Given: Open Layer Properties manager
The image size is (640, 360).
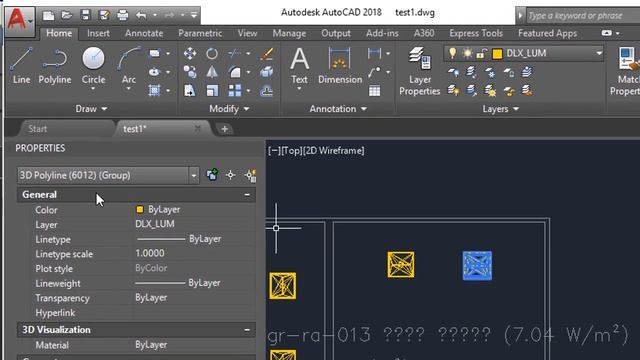Looking at the screenshot, I should point(420,71).
